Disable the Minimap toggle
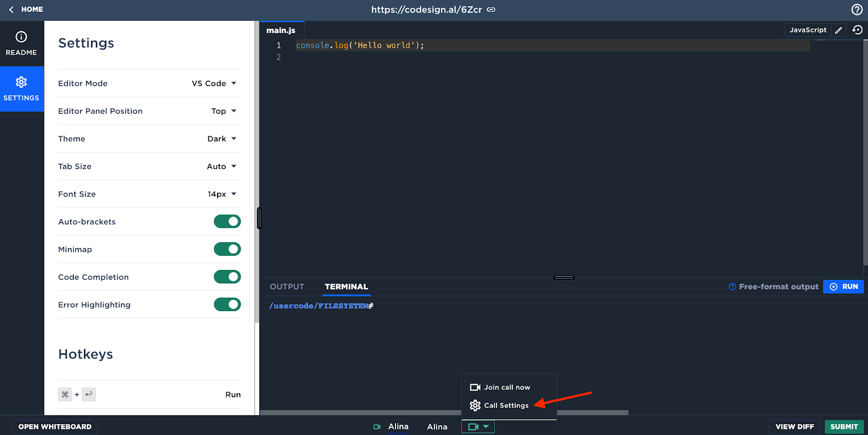 click(x=227, y=249)
